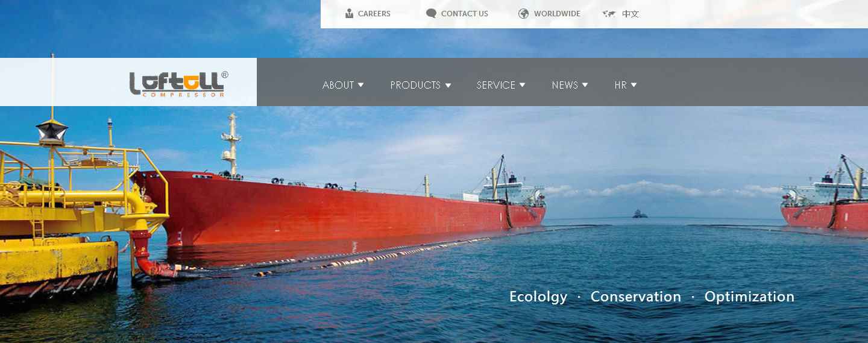Image resolution: width=868 pixels, height=343 pixels.
Task: Select the NEWS menu item
Action: (x=565, y=85)
